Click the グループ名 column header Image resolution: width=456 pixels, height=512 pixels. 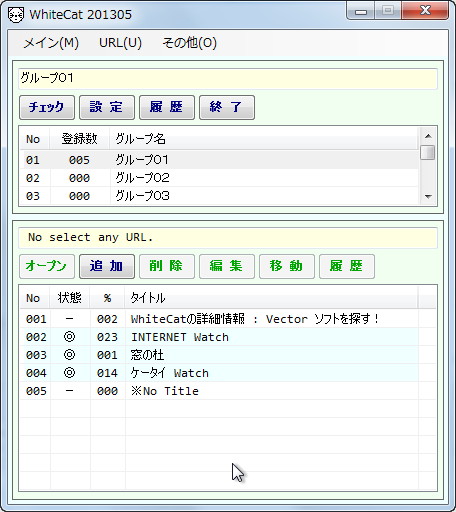click(x=264, y=139)
